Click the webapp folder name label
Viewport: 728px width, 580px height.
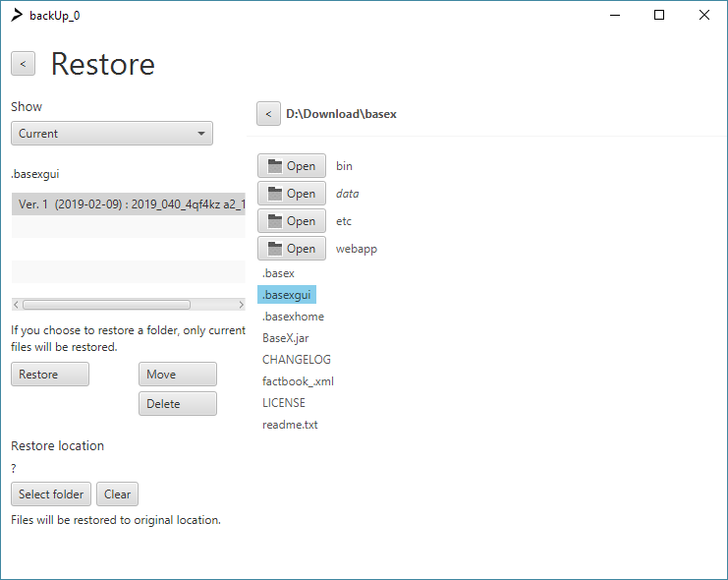356,249
